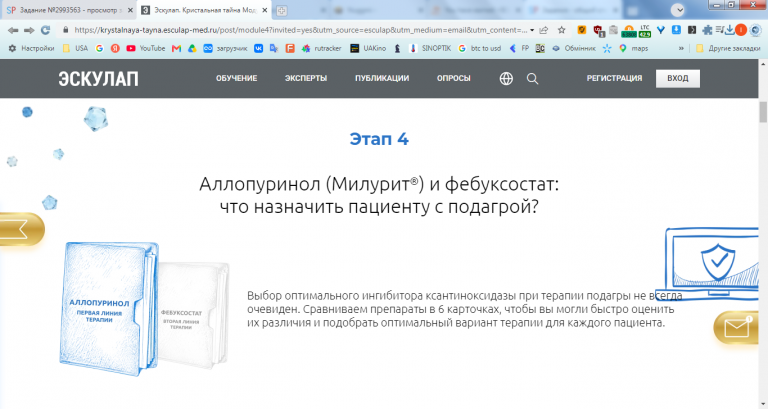Viewport: 768px width, 409px height.
Task: Click the Фебуксостат folder illustration
Action: (x=195, y=316)
